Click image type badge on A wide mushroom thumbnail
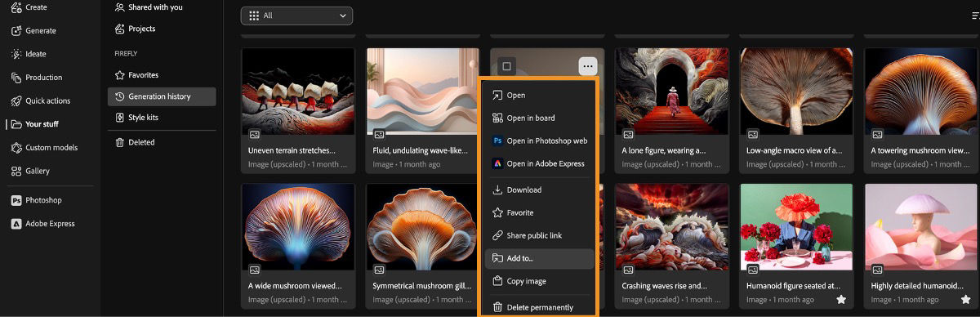The image size is (980, 317). 255,270
